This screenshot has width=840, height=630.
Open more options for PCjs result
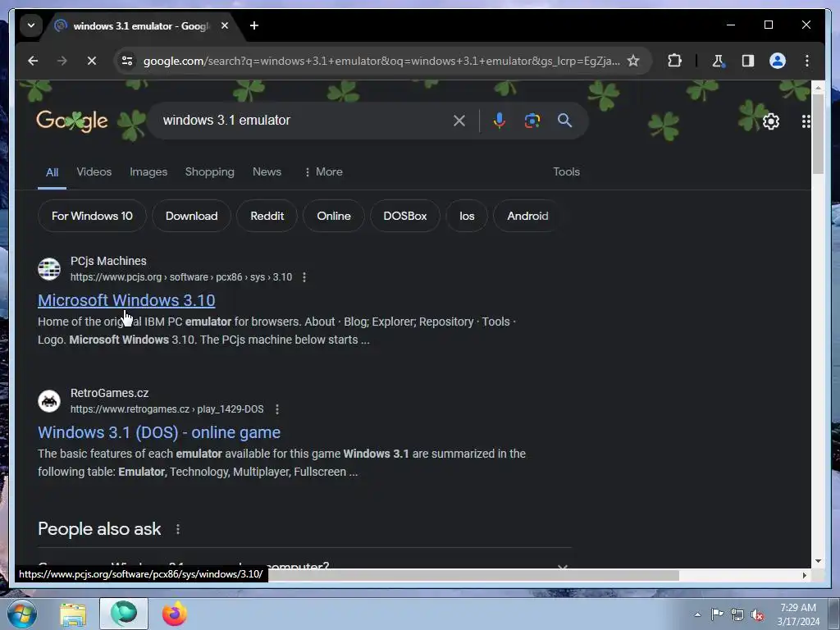[x=304, y=277]
